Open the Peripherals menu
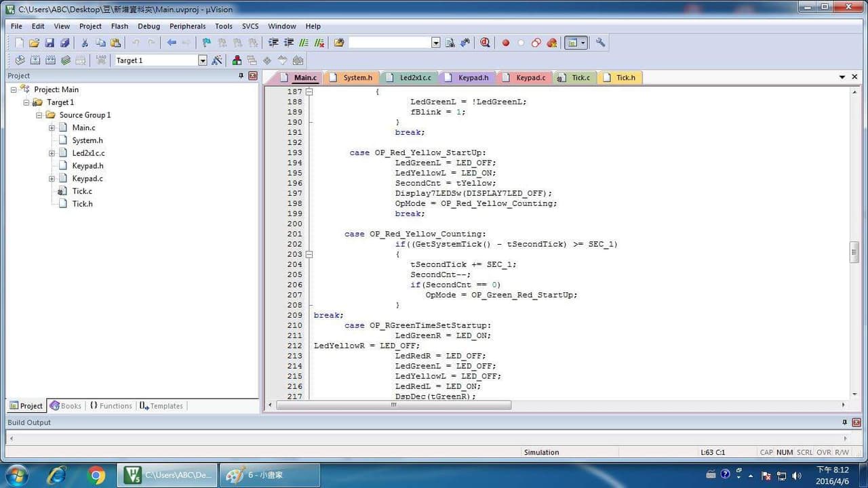 tap(187, 26)
